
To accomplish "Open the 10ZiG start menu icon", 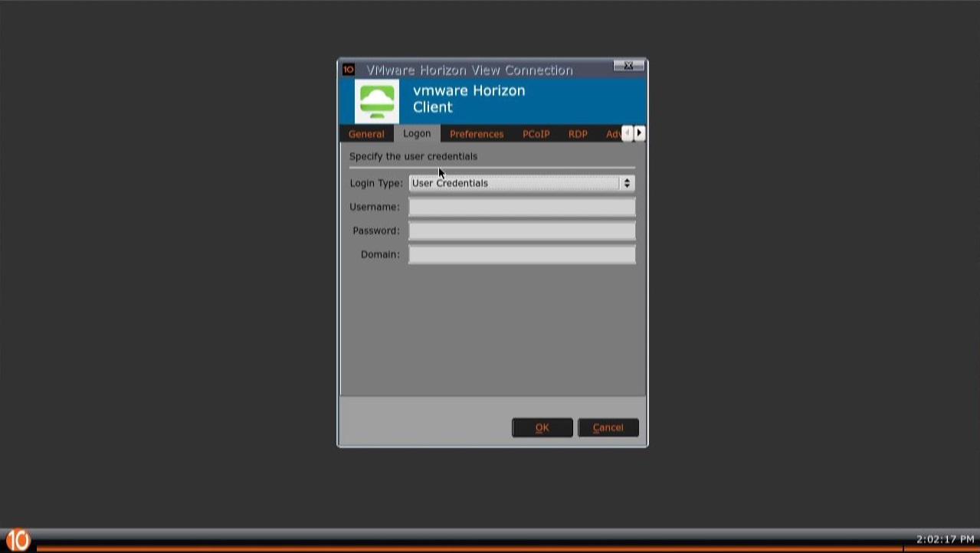I will pos(17,540).
